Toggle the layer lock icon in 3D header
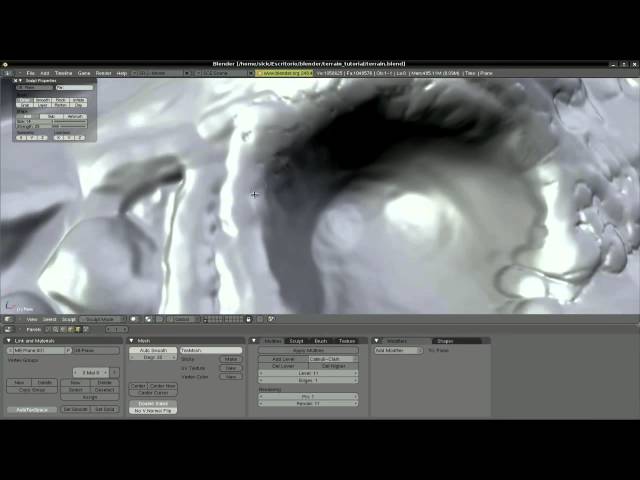Screen dimensions: 640x480 click(x=249, y=319)
